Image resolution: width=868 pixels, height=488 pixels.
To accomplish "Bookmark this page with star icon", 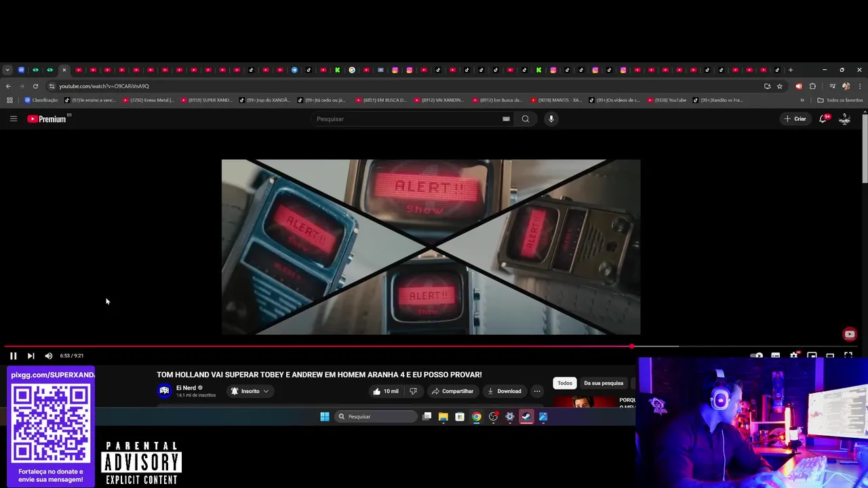I will [x=780, y=86].
